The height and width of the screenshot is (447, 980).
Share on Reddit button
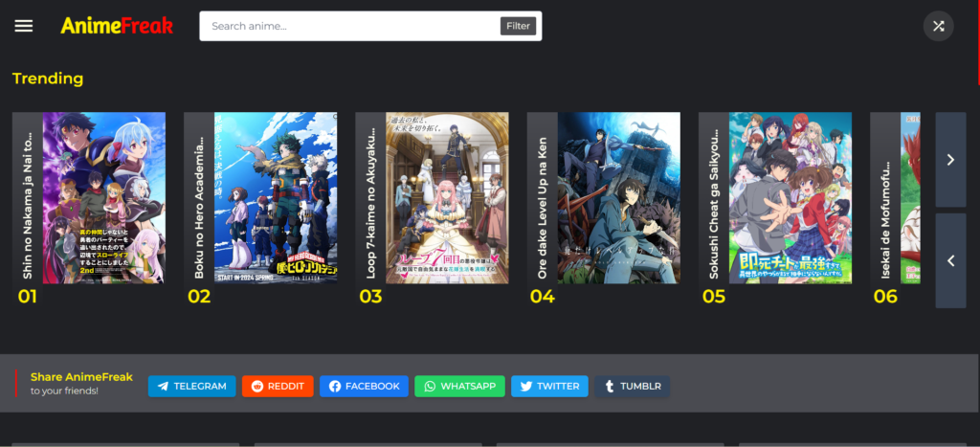278,387
